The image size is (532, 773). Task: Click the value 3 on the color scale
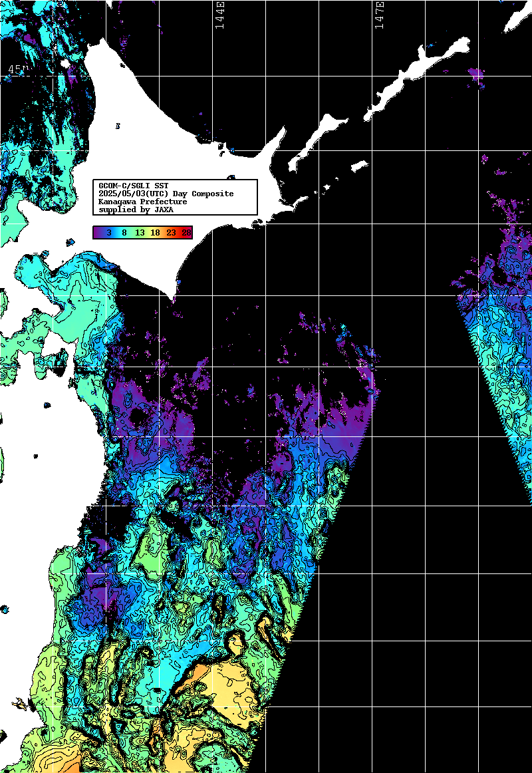[109, 233]
